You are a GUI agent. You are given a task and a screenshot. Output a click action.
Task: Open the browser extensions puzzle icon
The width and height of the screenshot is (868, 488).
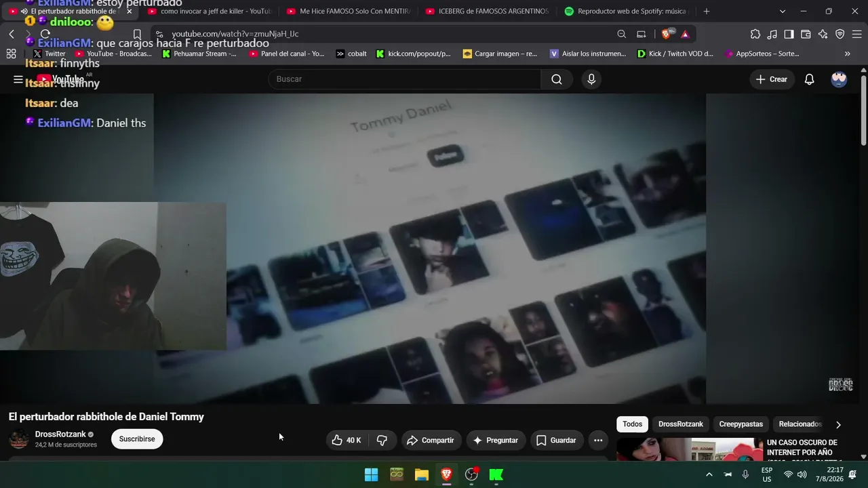[x=755, y=34]
